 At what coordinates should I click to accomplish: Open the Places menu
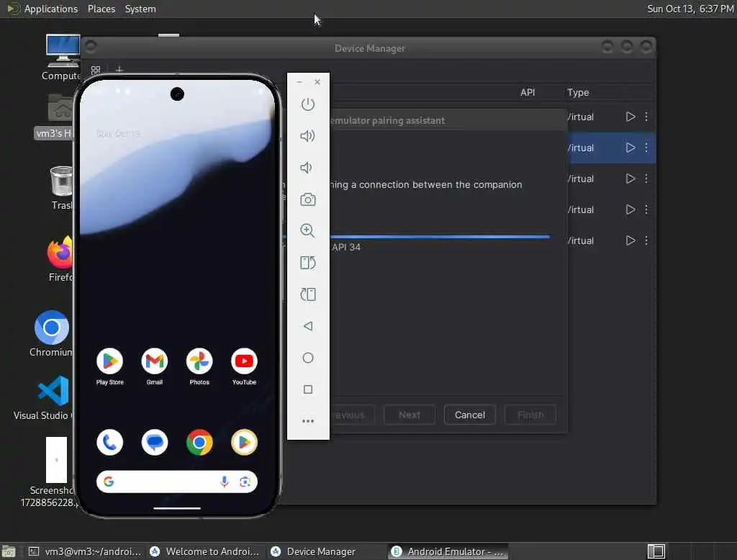coord(101,9)
